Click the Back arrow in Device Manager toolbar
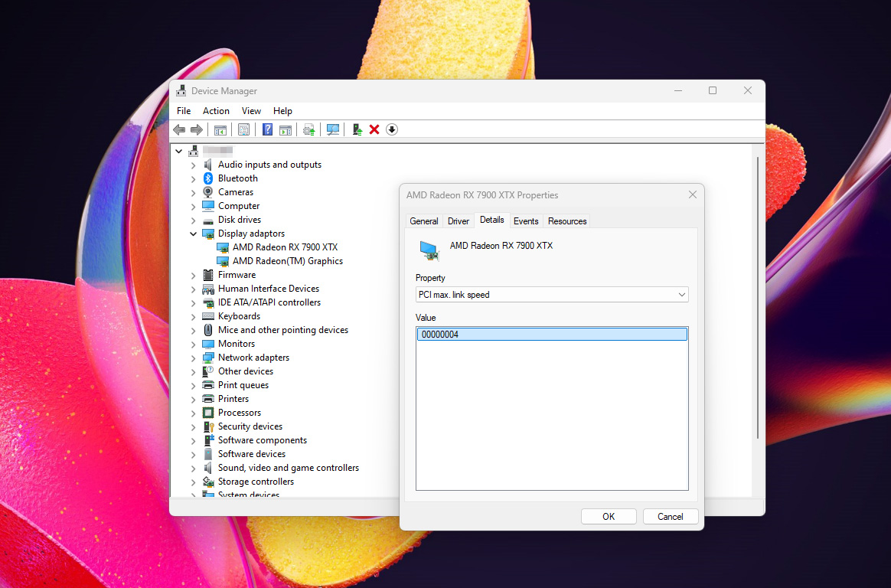Image resolution: width=891 pixels, height=588 pixels. tap(179, 129)
